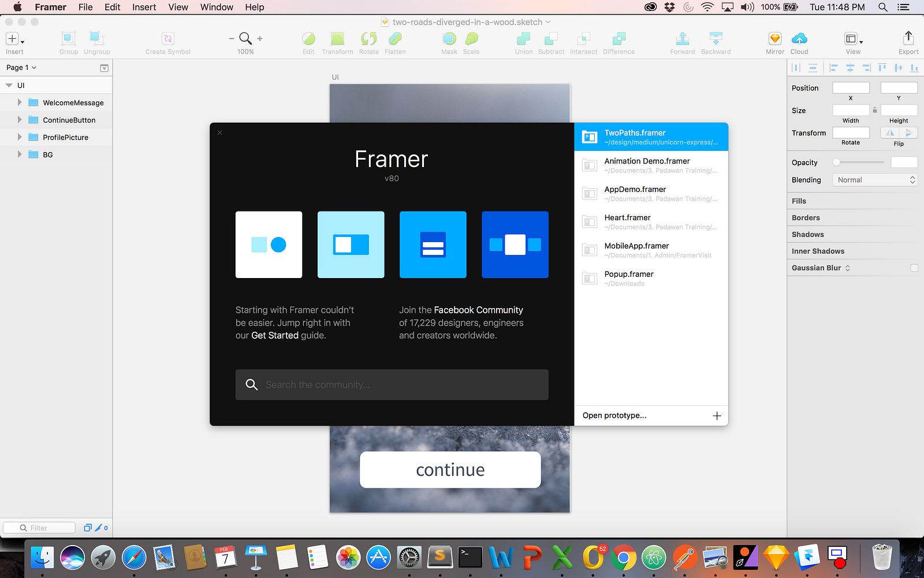Expand the BG layer group
924x578 pixels.
(20, 154)
